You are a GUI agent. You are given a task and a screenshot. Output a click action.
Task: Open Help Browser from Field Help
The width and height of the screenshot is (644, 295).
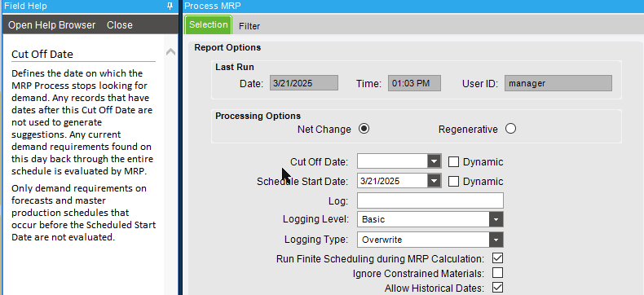[x=51, y=25]
